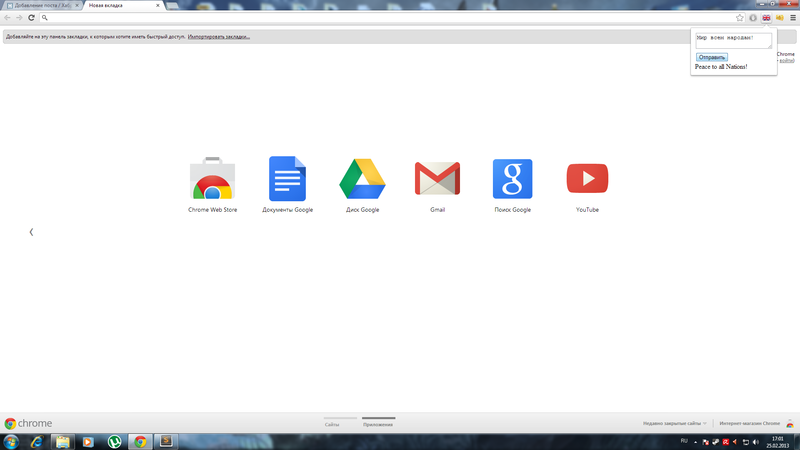
Task: Open uTorrent from the taskbar
Action: pyautogui.click(x=114, y=442)
